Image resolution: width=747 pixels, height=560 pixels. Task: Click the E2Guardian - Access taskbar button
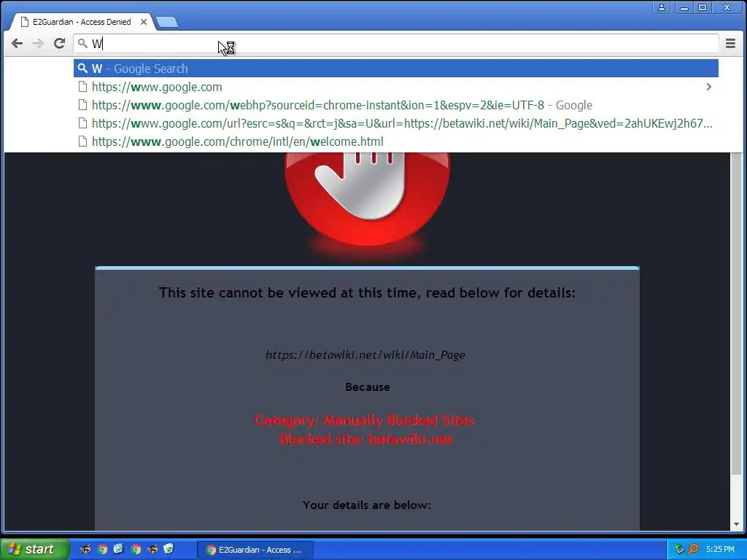(x=255, y=550)
